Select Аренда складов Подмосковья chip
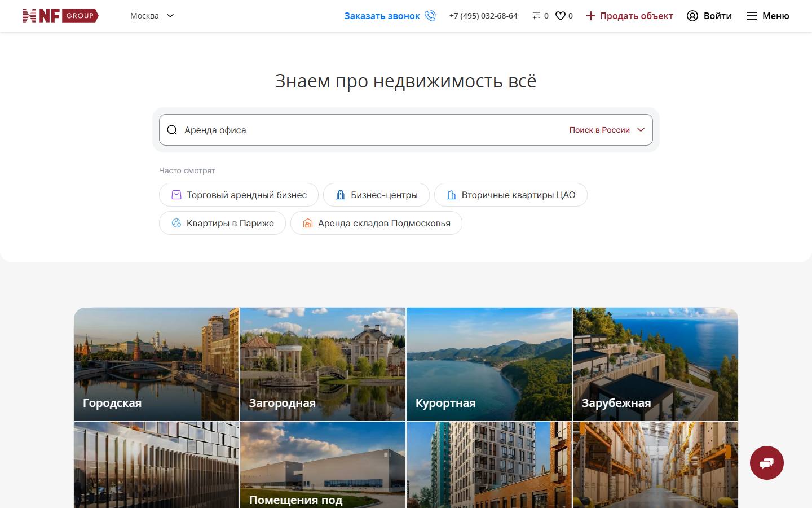 (376, 223)
